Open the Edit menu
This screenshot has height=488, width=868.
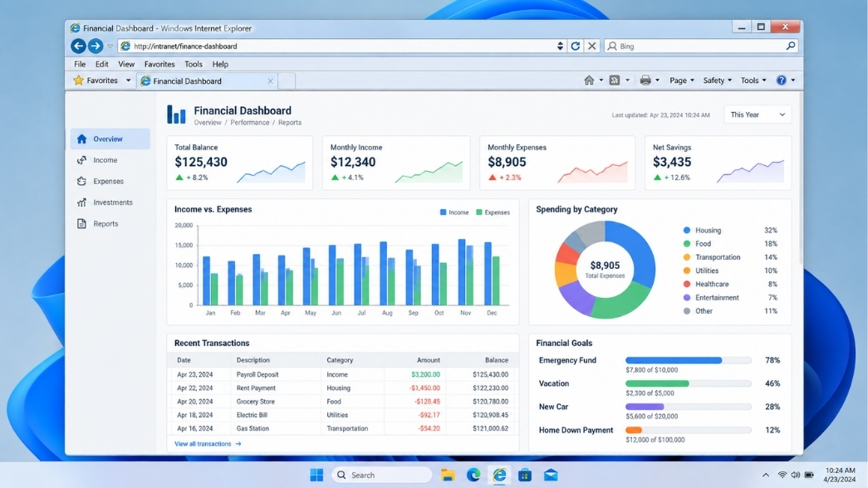pyautogui.click(x=102, y=64)
